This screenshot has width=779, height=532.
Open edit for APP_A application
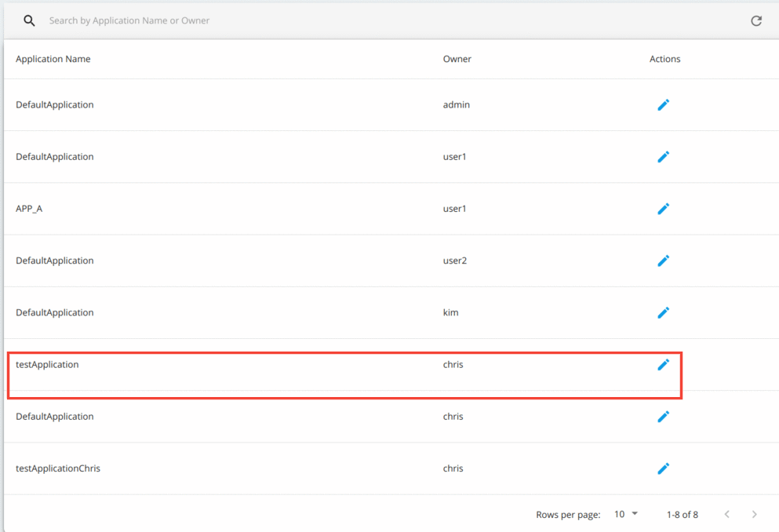point(663,209)
